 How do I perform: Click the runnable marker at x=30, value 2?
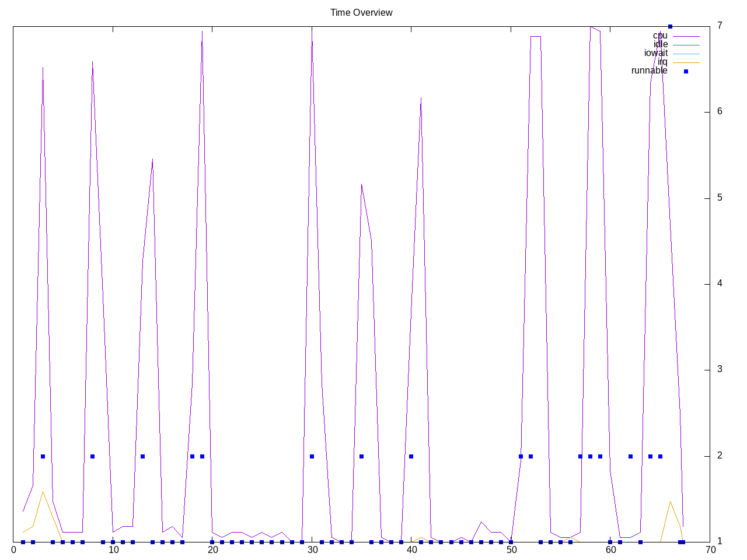(312, 456)
